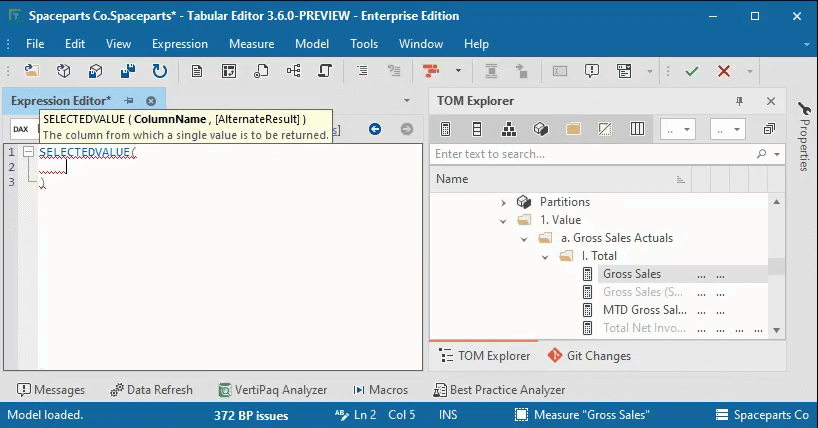Click the TOM Explorer scrollbar down arrow
The width and height of the screenshot is (818, 428).
[x=777, y=330]
